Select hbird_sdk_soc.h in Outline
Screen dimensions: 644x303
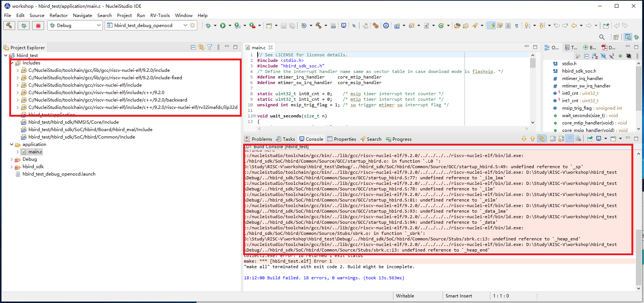click(579, 71)
